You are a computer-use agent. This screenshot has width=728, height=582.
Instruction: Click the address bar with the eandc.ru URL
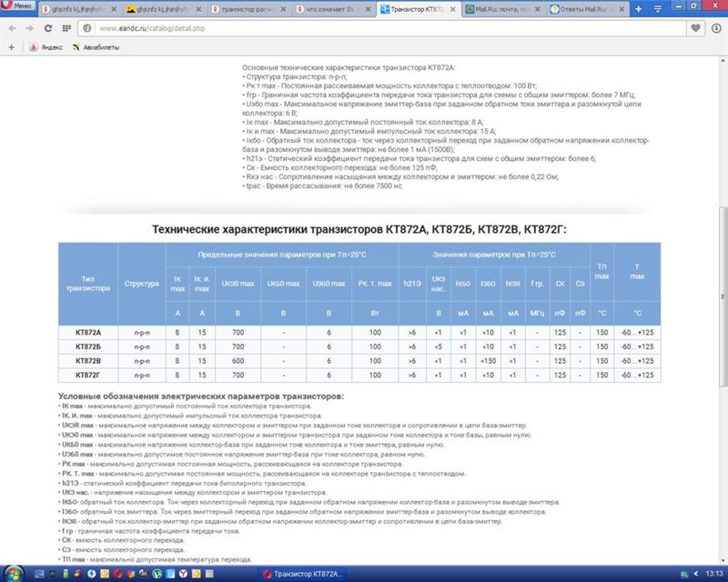point(364,28)
